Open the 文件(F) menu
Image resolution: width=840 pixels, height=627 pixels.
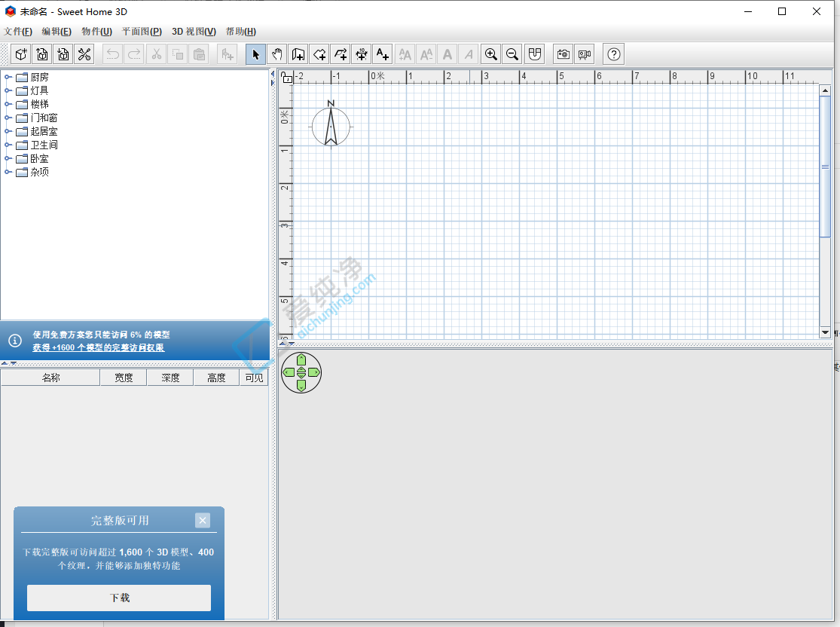pyautogui.click(x=18, y=31)
